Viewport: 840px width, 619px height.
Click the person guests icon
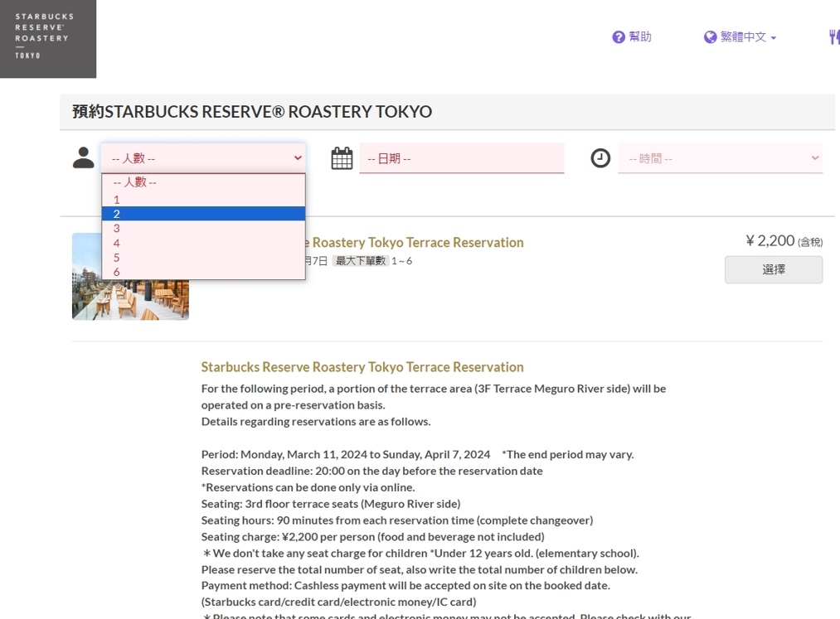[x=83, y=158]
